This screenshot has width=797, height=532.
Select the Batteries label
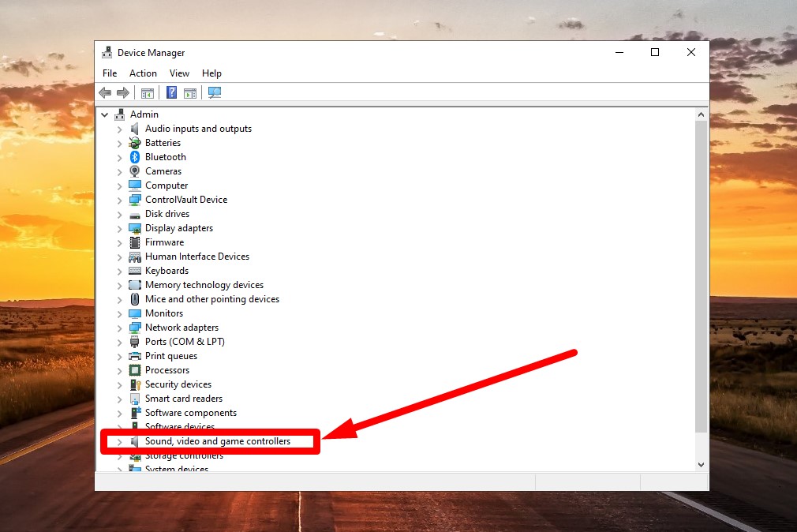(163, 143)
